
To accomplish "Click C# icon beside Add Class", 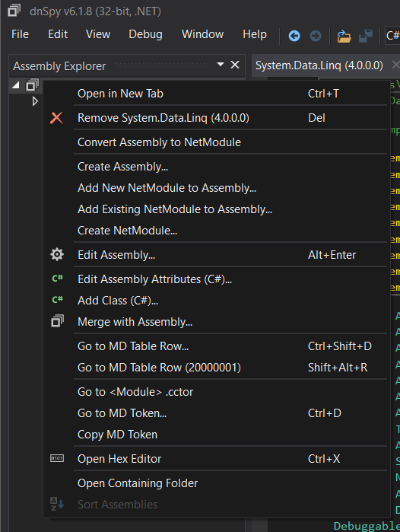I will click(57, 300).
